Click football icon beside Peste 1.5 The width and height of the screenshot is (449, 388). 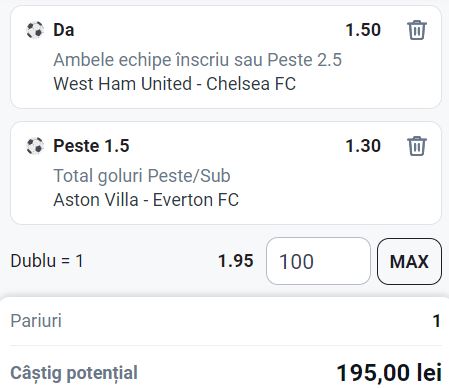click(x=35, y=146)
